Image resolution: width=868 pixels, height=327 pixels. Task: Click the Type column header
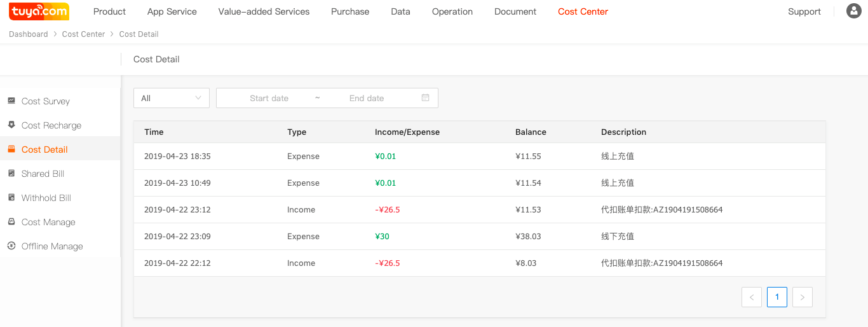297,132
